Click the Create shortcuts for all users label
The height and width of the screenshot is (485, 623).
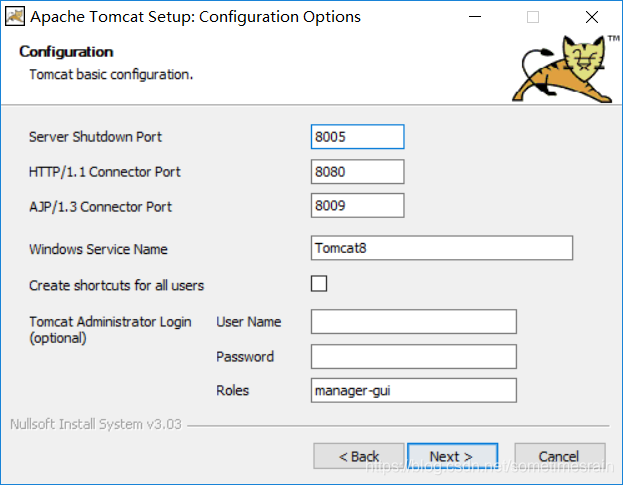pos(116,285)
